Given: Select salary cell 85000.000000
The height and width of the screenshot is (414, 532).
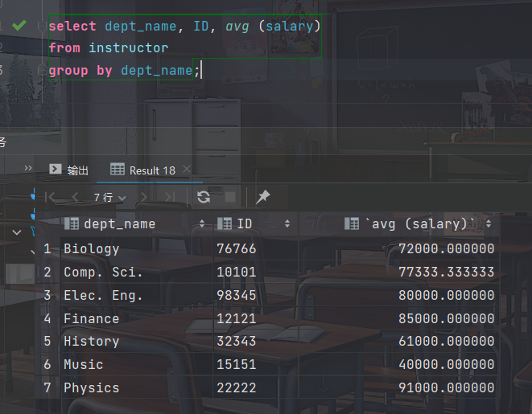Looking at the screenshot, I should coord(398,319).
